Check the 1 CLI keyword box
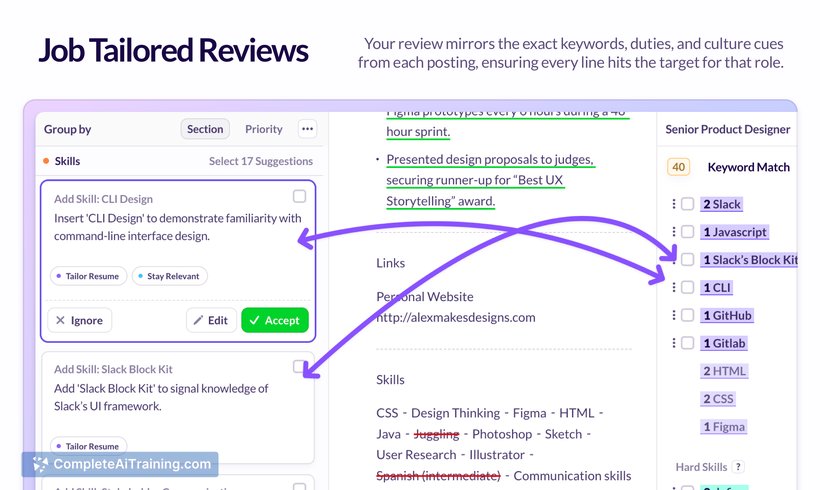 [688, 287]
